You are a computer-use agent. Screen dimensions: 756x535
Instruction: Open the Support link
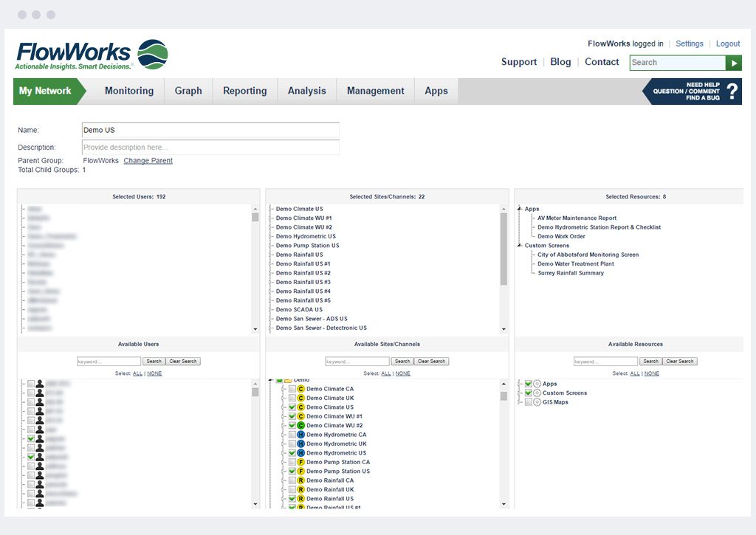pyautogui.click(x=519, y=62)
